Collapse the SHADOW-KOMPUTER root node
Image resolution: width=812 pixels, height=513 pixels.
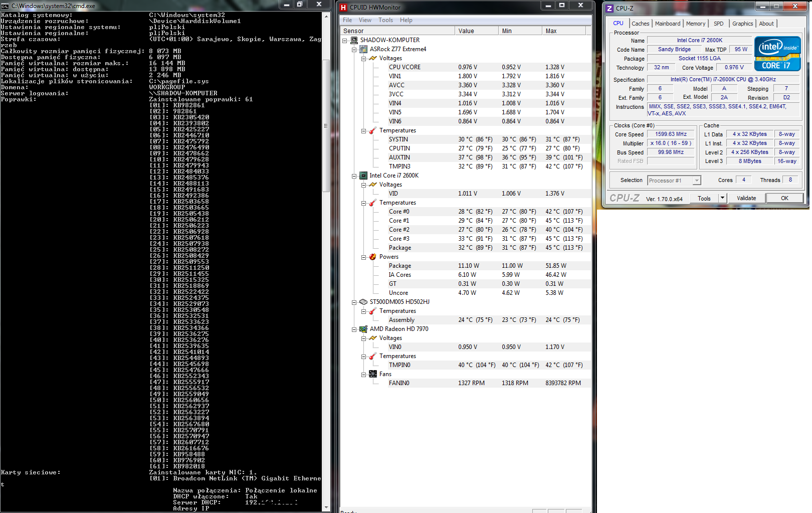(x=344, y=41)
